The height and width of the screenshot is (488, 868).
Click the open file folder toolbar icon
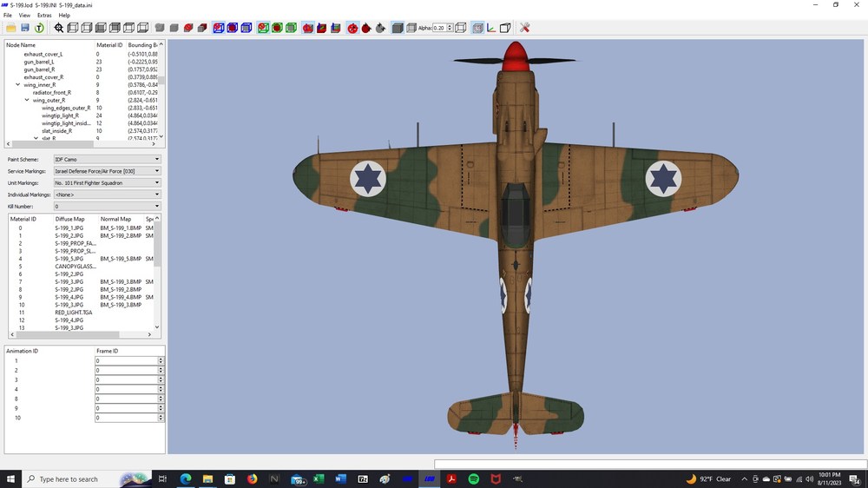[x=10, y=28]
